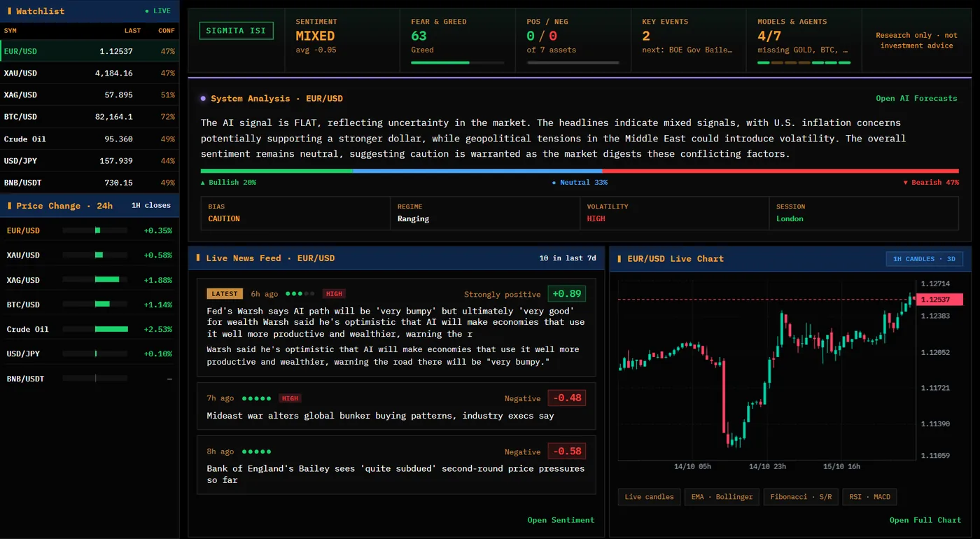The width and height of the screenshot is (980, 539).
Task: Click the VOLATILITY HIGH cell
Action: pyautogui.click(x=674, y=213)
